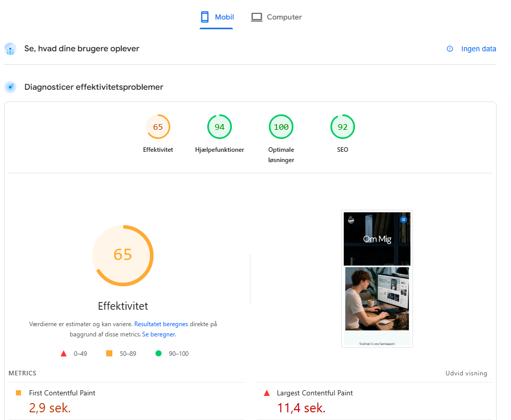This screenshot has height=420, width=511.
Task: Click the green 90–100 legend dot
Action: click(x=159, y=353)
